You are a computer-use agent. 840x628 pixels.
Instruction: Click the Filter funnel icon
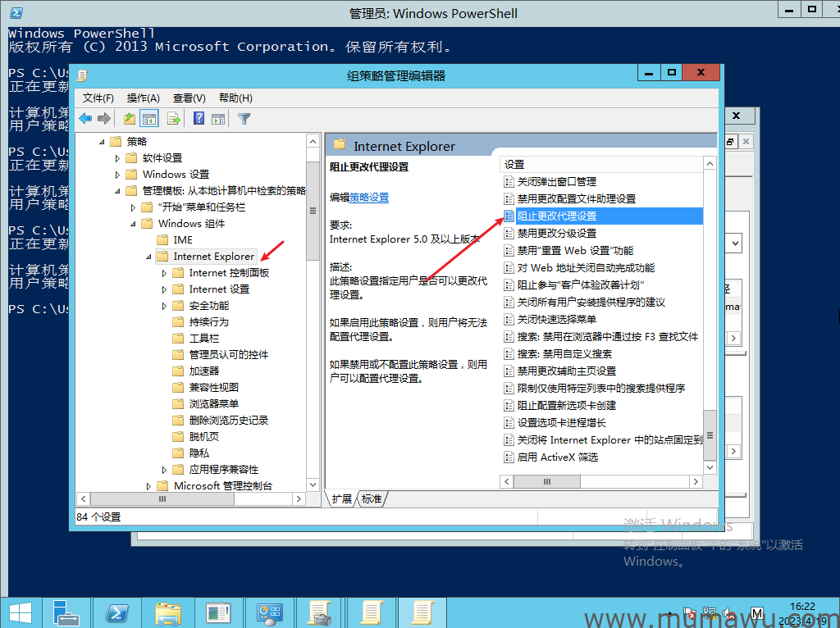(x=244, y=119)
